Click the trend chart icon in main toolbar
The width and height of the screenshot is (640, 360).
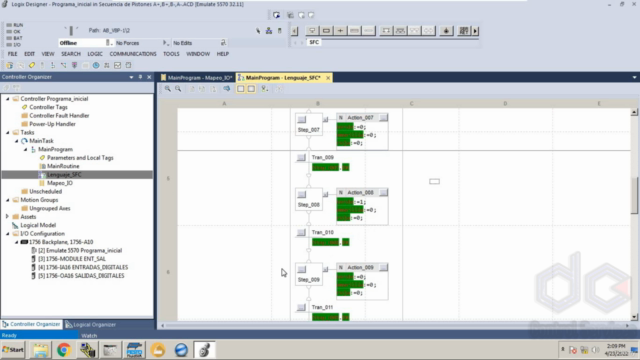tap(118, 65)
